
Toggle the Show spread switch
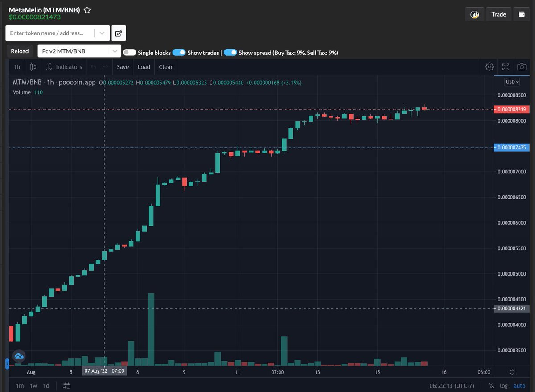pyautogui.click(x=230, y=53)
